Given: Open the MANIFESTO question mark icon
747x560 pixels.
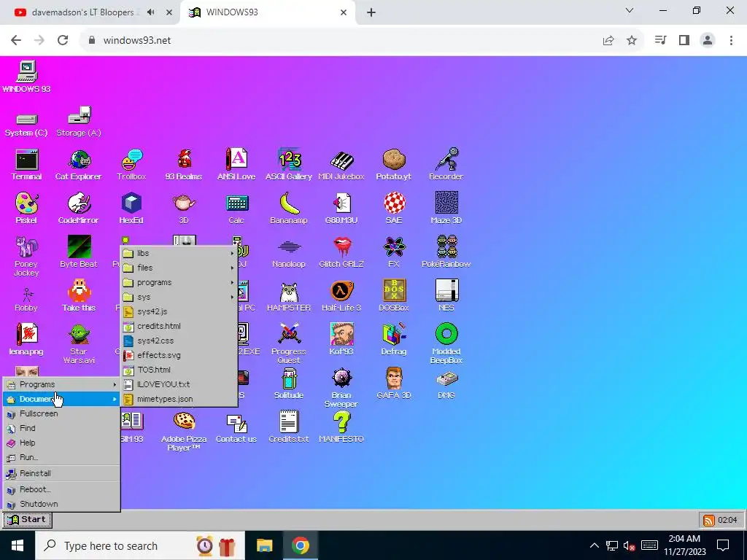Looking at the screenshot, I should (x=341, y=427).
